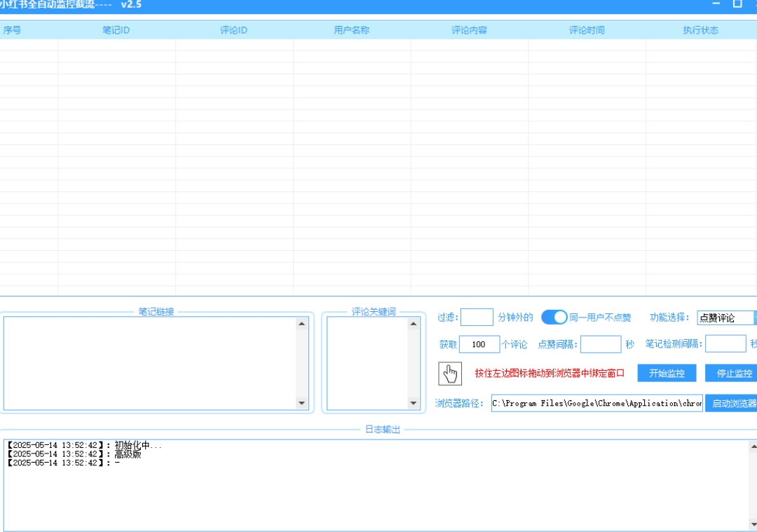Click the 评论时间 column header

pyautogui.click(x=587, y=30)
